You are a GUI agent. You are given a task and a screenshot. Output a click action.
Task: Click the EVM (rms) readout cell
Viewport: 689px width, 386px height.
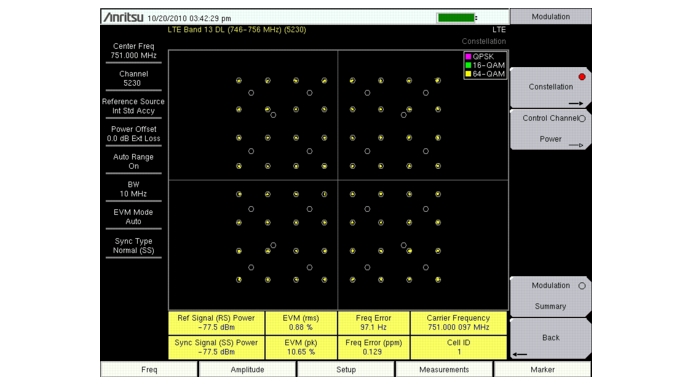(x=301, y=323)
